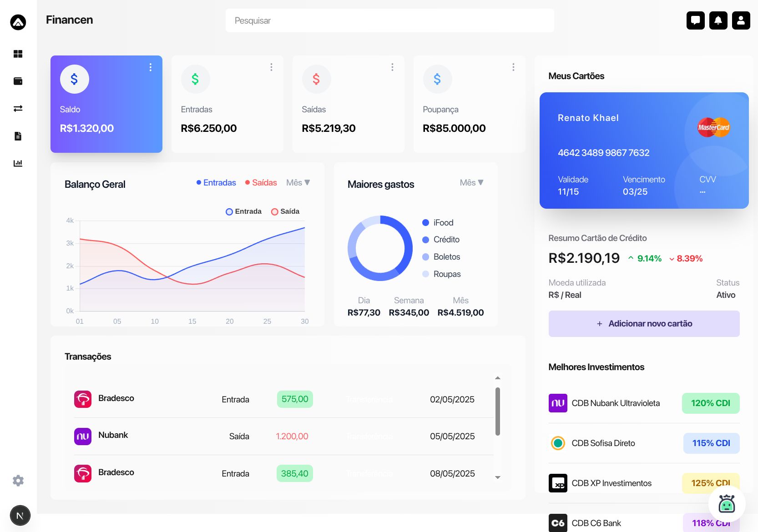Click the Pesquisar search field
Image resolution: width=758 pixels, height=532 pixels.
tap(389, 20)
